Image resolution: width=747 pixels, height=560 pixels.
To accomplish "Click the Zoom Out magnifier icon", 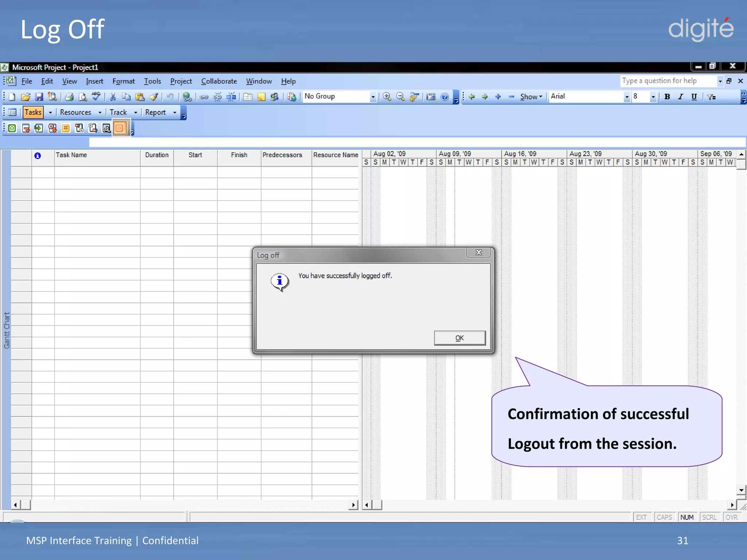I will point(400,97).
